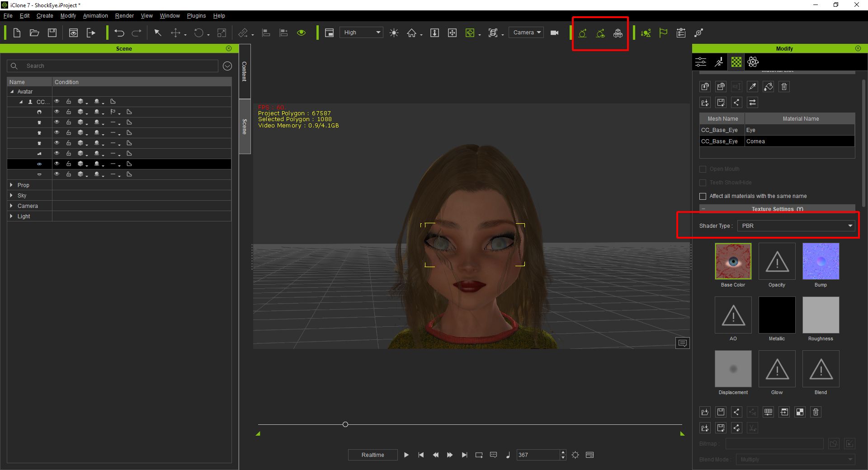Open the Animation menu
Screen dimensions: 868x470
point(95,15)
